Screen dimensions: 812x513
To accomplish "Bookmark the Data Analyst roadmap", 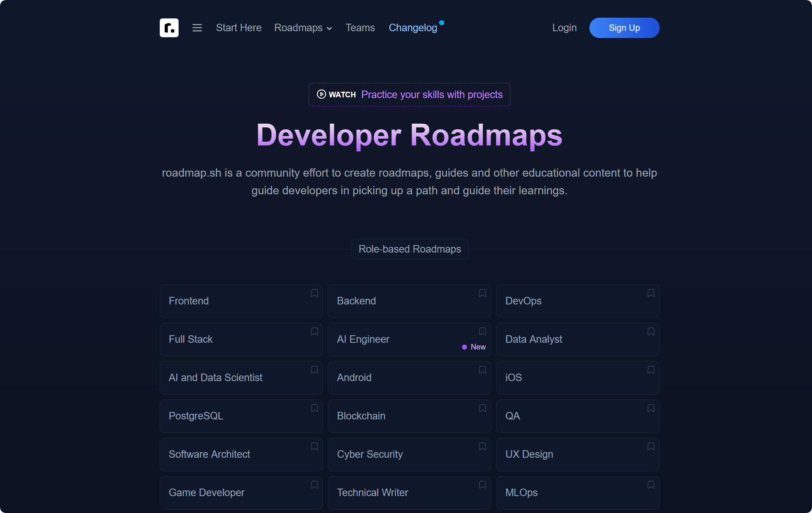I will (651, 331).
